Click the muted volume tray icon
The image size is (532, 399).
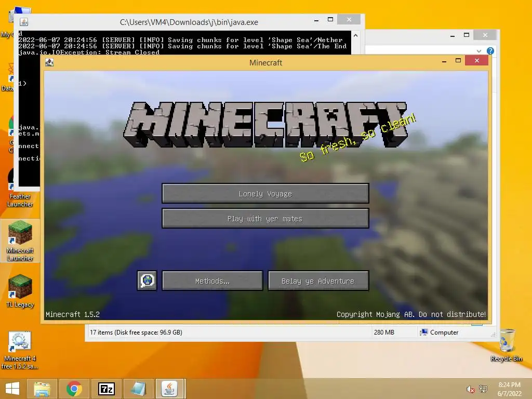[470, 389]
